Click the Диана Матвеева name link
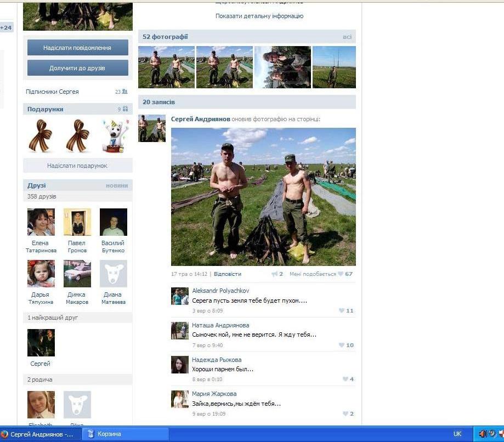Screen dimensions: 504x442 tap(113, 298)
